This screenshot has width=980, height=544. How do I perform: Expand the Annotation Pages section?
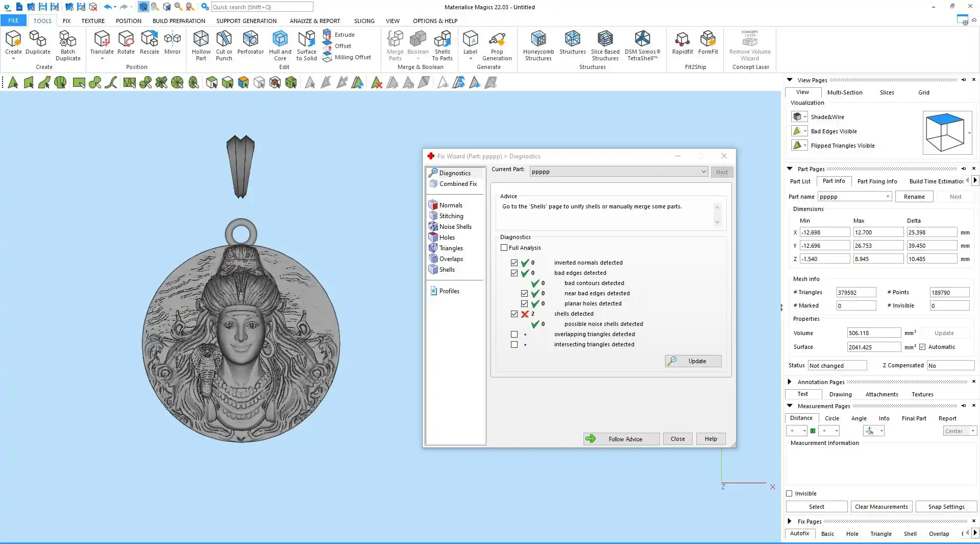(790, 382)
